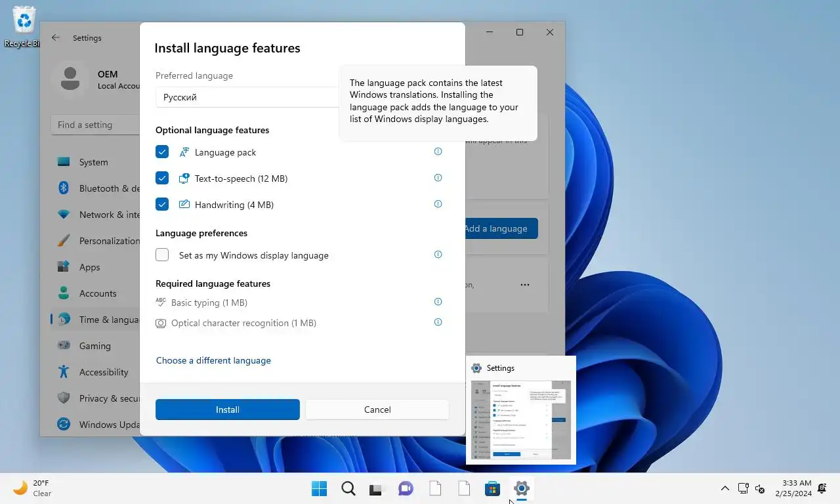
Task: Click the volume icon in system tray
Action: [x=760, y=488]
